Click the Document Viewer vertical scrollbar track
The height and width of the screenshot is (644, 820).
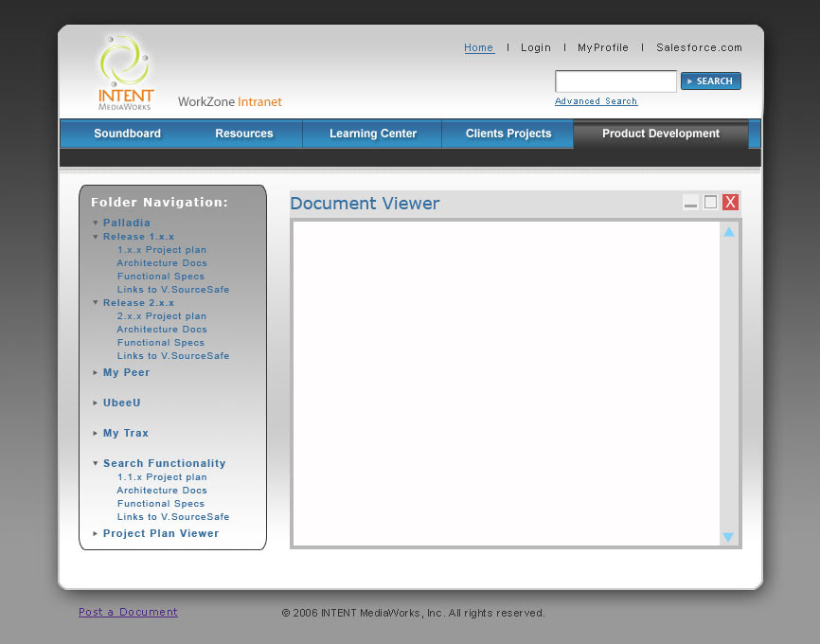tap(728, 385)
